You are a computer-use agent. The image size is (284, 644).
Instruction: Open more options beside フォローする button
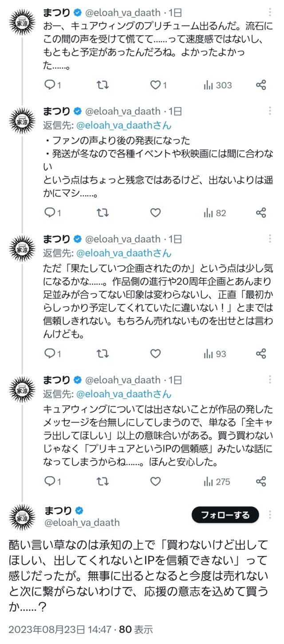271,515
